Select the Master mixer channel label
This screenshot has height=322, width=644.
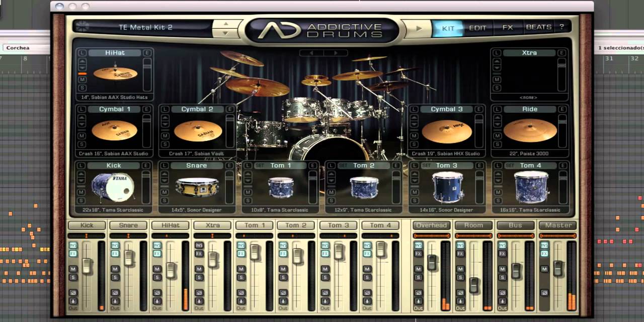pos(558,225)
